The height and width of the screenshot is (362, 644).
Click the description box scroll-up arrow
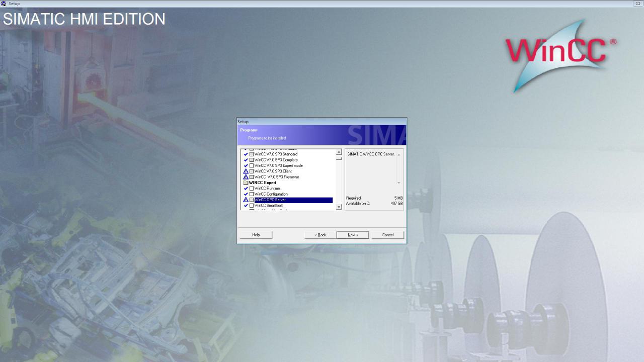(399, 154)
